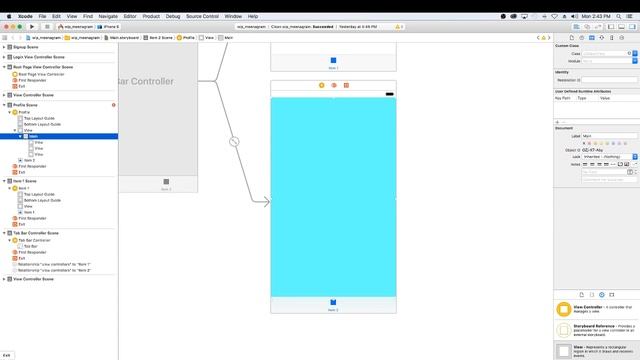
Task: Switch to the version editor
Action: point(598,27)
